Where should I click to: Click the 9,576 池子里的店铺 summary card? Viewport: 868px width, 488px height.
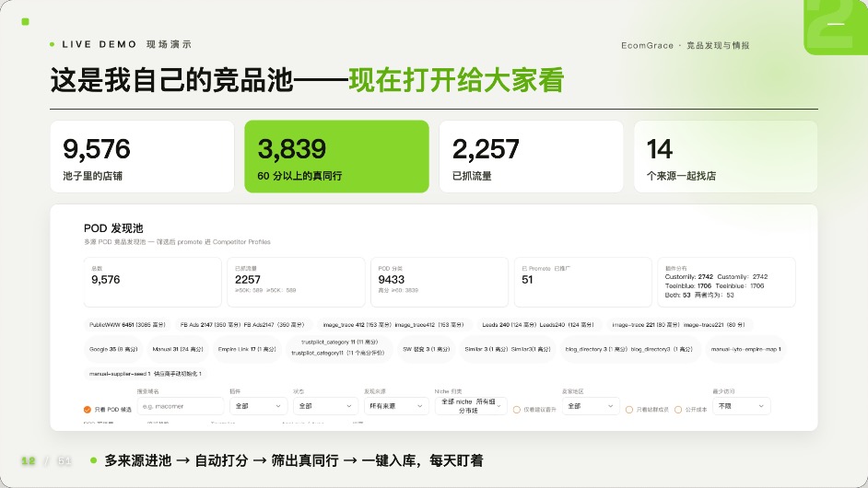(x=142, y=157)
